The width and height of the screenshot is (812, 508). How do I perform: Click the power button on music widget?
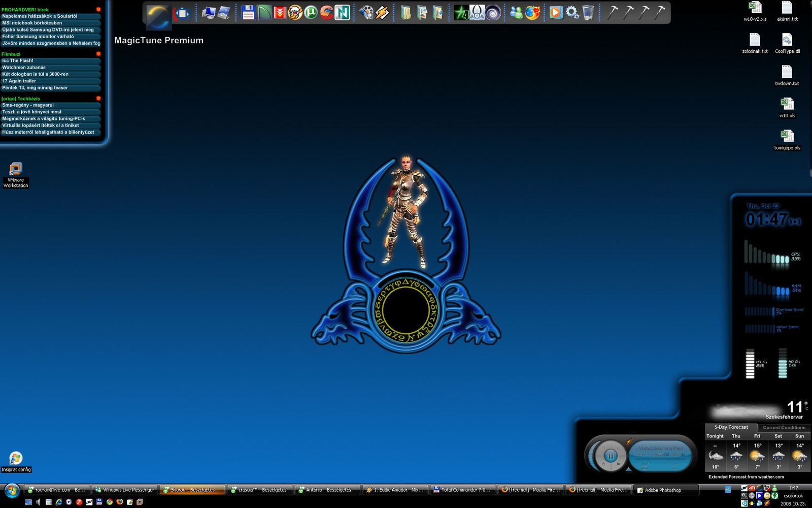point(603,464)
